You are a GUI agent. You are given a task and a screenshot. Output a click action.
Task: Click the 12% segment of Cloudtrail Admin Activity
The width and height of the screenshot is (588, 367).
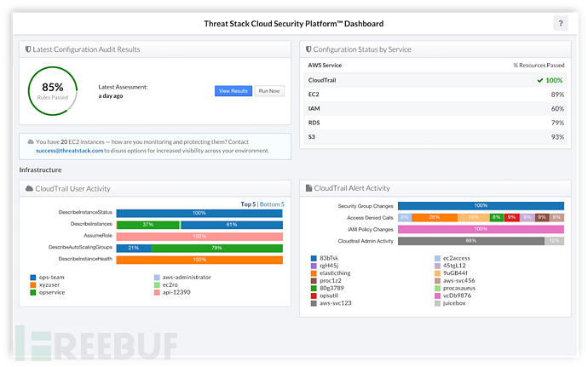(x=554, y=241)
